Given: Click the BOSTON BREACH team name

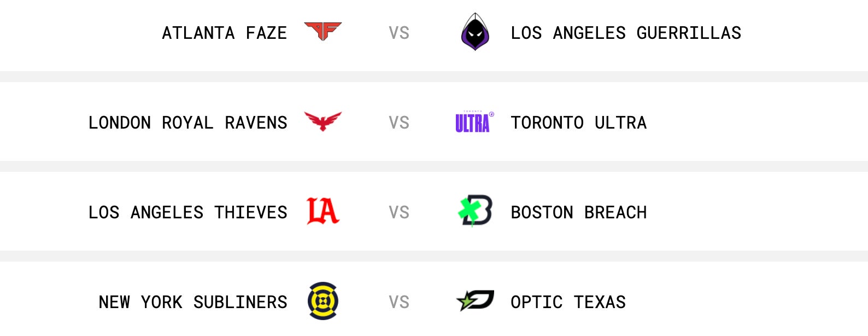Looking at the screenshot, I should click(578, 212).
